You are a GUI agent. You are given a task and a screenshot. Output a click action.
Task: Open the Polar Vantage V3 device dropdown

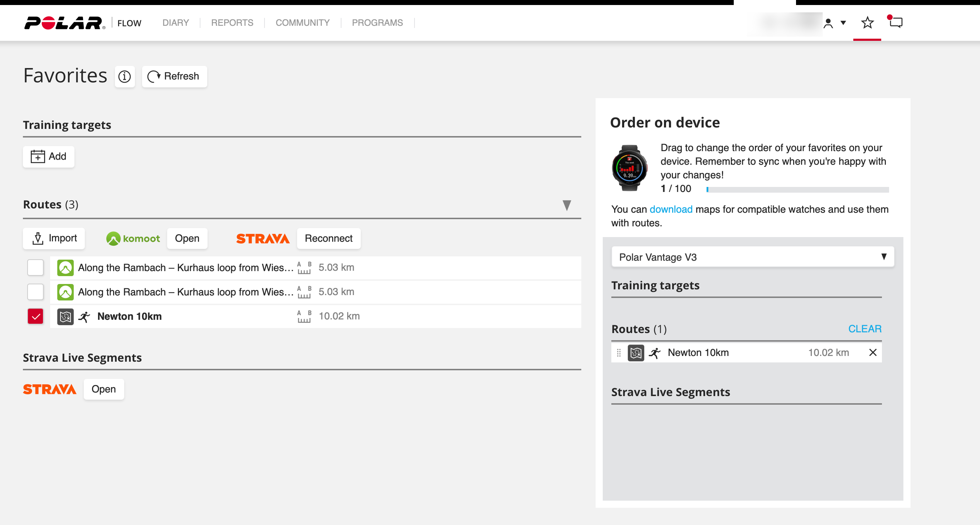(x=752, y=257)
